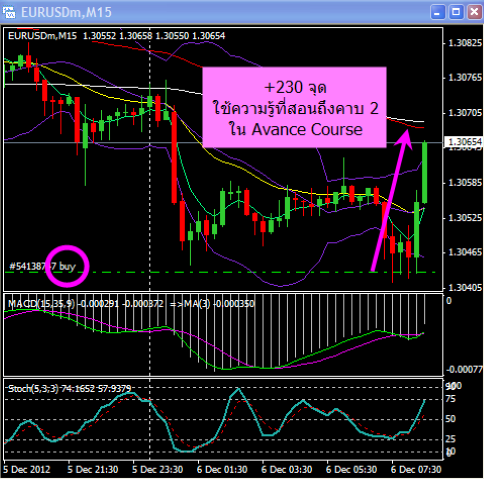The height and width of the screenshot is (480, 484).
Task: Click the current price label 1.30654
Action: click(464, 142)
